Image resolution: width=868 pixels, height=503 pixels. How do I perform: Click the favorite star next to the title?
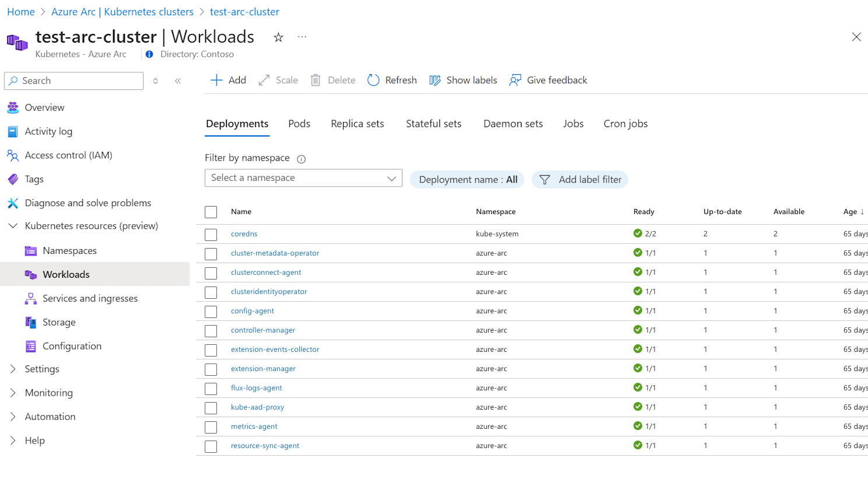[278, 37]
